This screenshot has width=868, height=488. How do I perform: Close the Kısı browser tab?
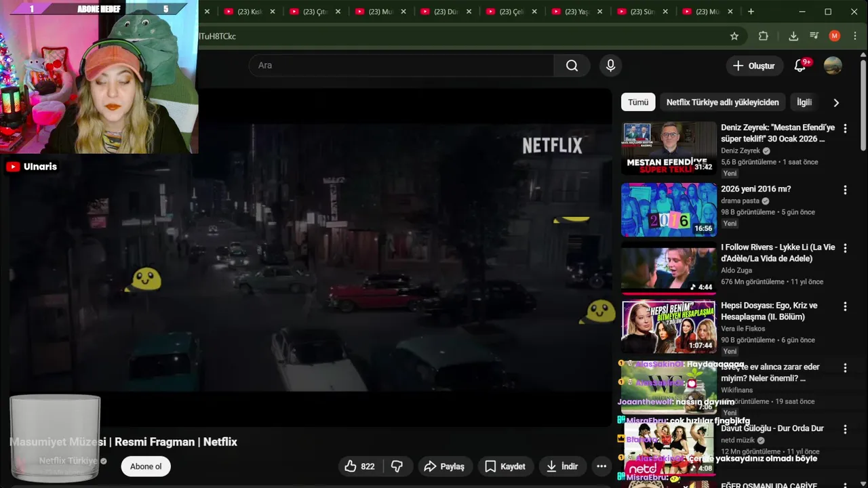click(x=273, y=12)
